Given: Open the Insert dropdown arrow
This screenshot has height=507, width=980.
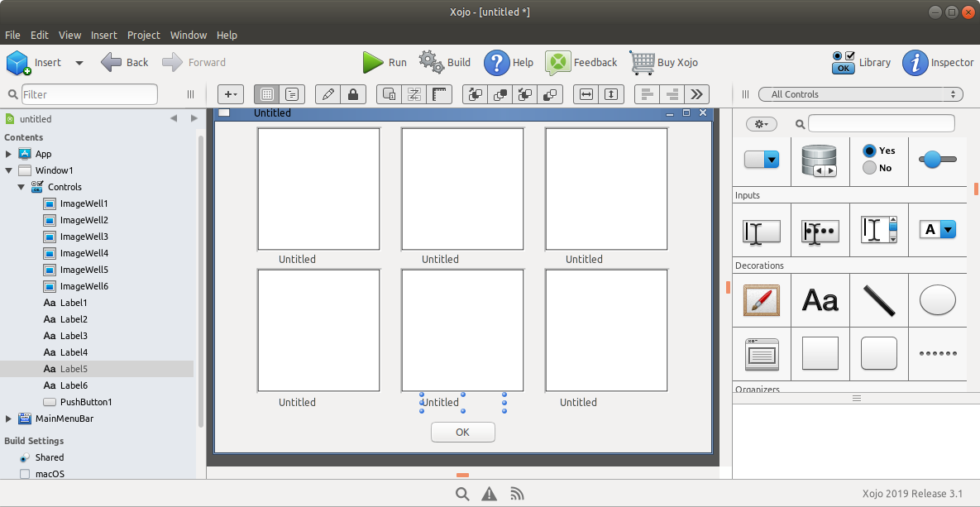Looking at the screenshot, I should click(x=79, y=63).
